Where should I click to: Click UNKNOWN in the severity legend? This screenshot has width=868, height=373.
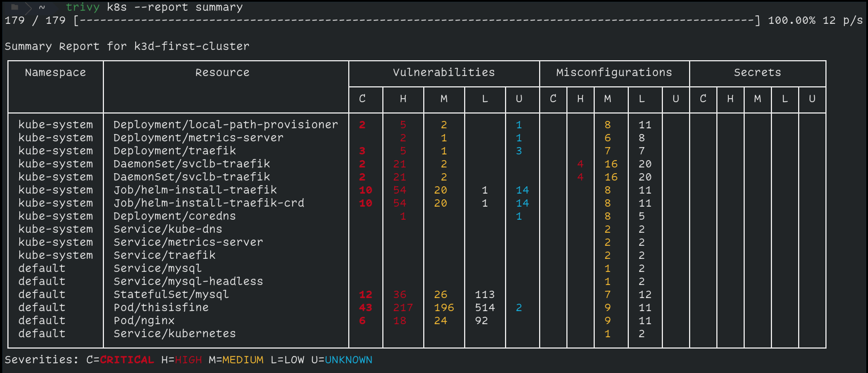348,359
